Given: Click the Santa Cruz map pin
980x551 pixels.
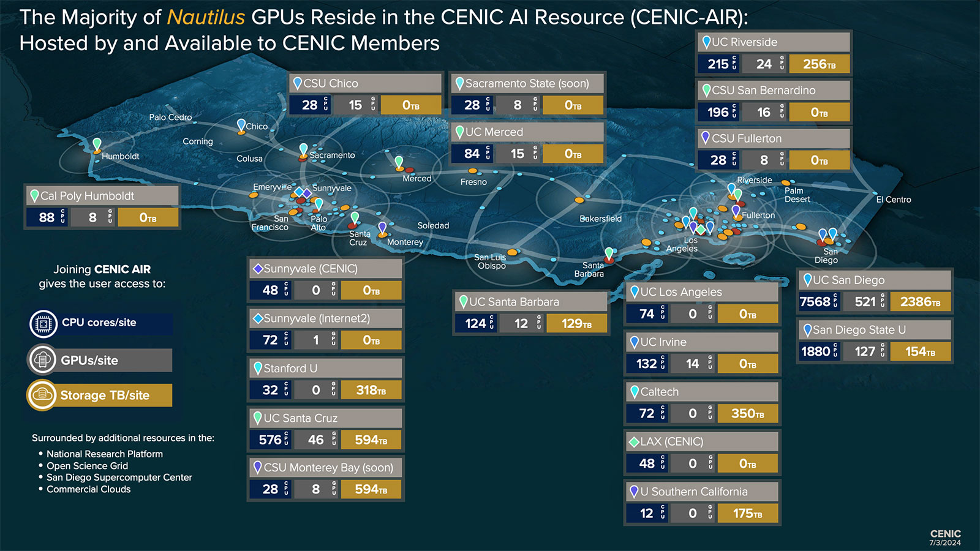Looking at the screenshot, I should [x=355, y=218].
